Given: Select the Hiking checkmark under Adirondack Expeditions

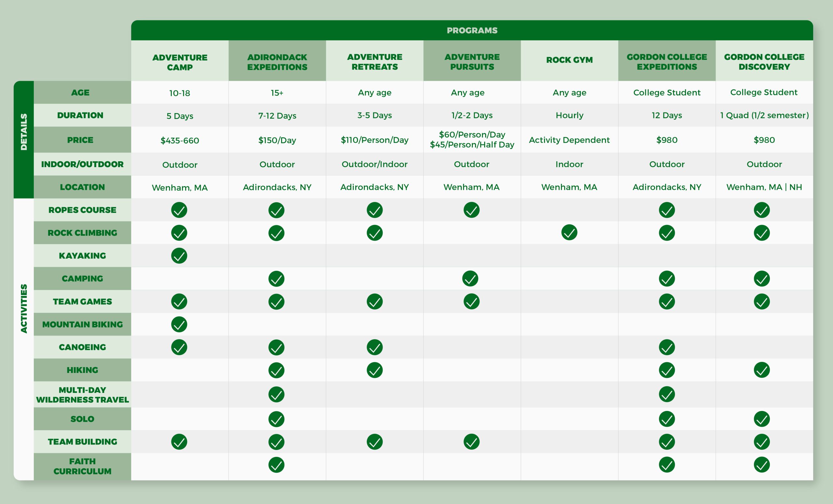Looking at the screenshot, I should tap(277, 370).
